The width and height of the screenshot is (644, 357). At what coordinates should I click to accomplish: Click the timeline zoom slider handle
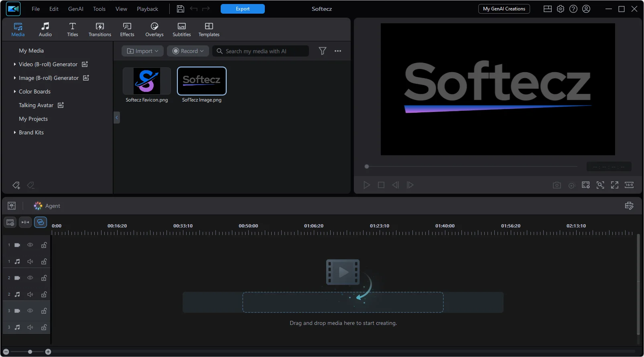point(30,352)
